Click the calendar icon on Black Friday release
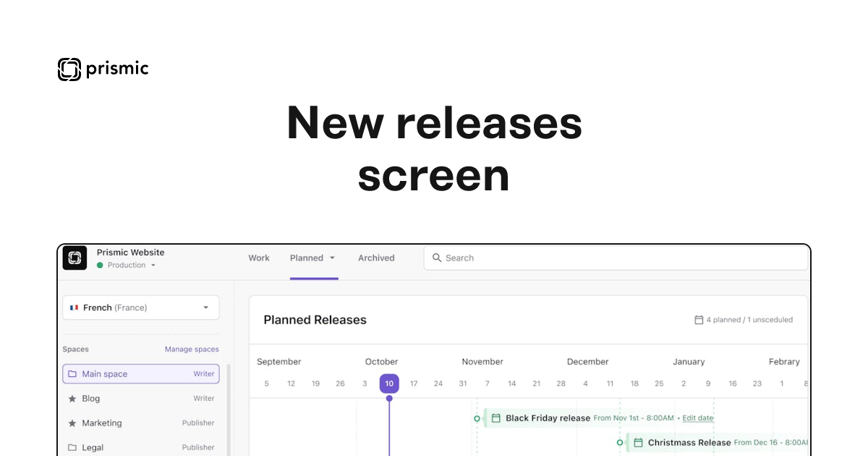Image resolution: width=868 pixels, height=456 pixels. (495, 418)
